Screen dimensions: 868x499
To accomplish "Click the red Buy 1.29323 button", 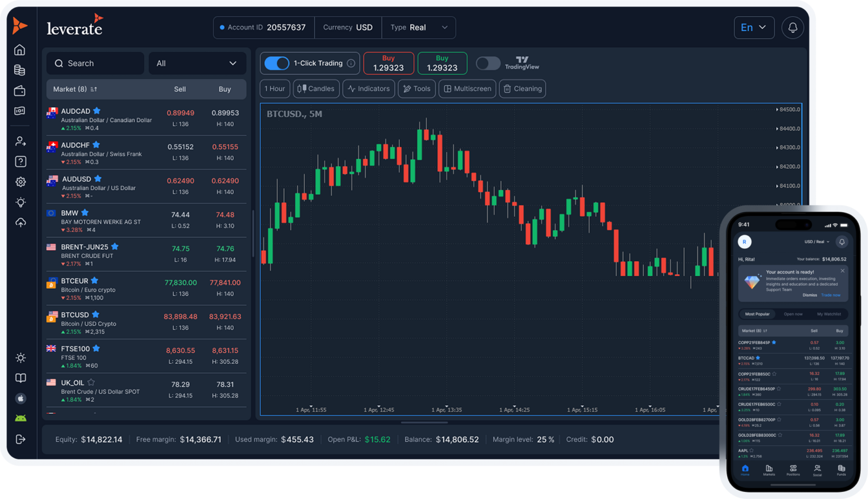I will click(x=388, y=63).
